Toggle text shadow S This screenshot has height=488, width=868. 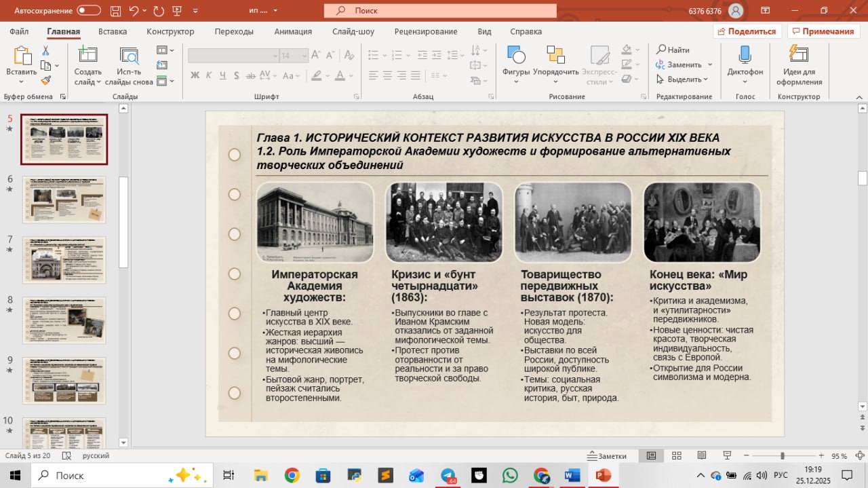tap(235, 75)
